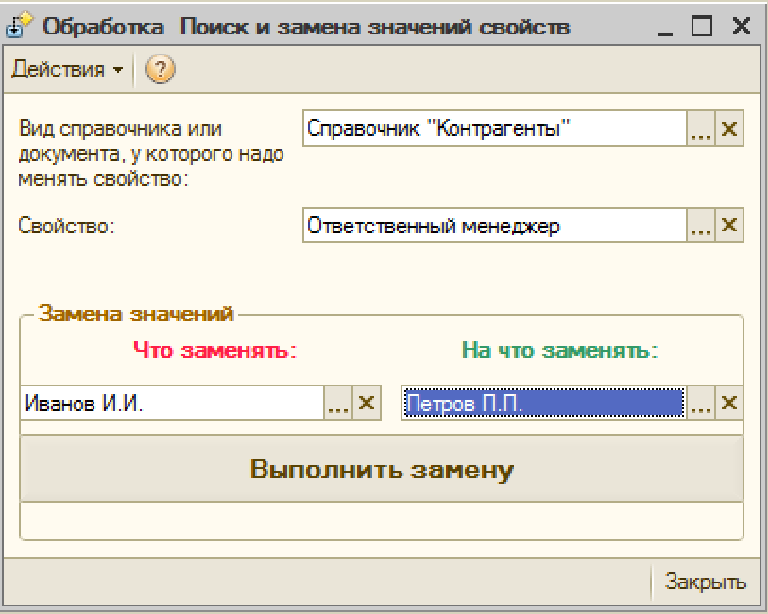This screenshot has height=614, width=768.
Task: Clear the Ответственный менеджер field with X
Action: (729, 225)
